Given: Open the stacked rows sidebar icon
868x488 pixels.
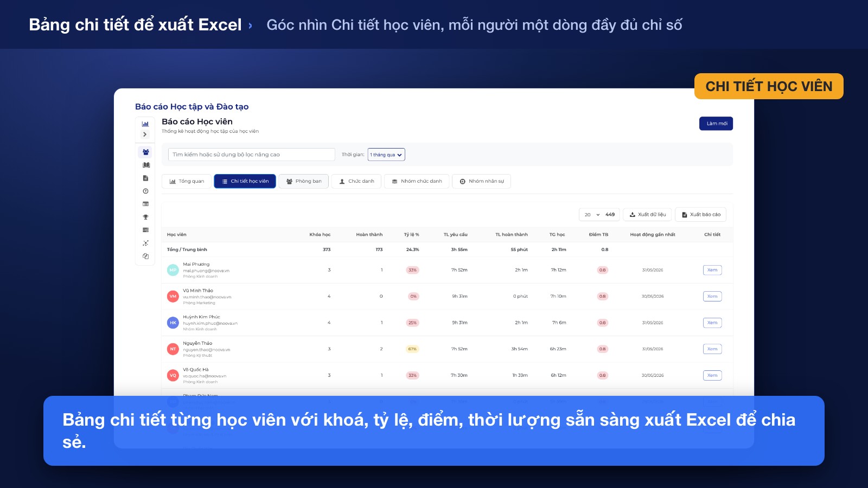Looking at the screenshot, I should (x=145, y=230).
